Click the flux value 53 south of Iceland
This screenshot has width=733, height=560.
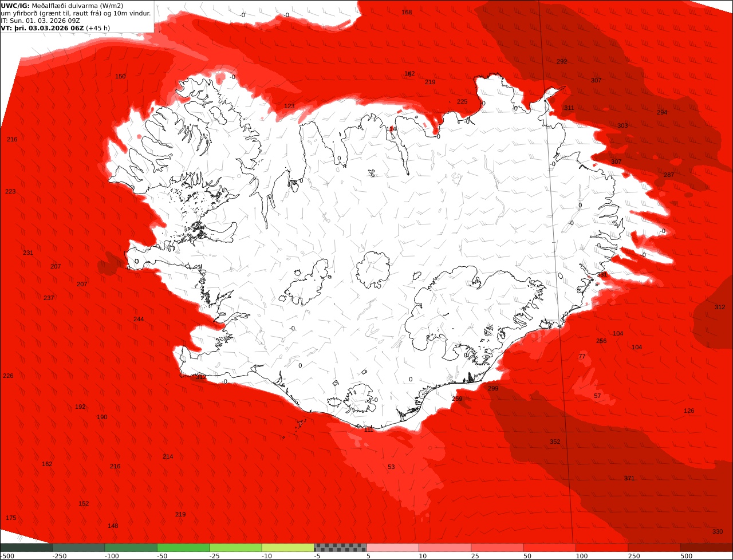click(391, 467)
